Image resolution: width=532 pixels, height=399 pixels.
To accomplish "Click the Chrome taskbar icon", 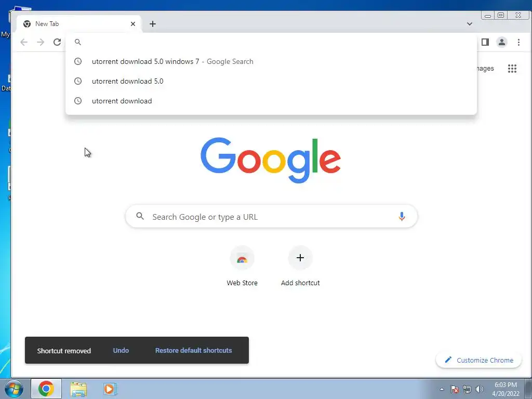I will click(46, 389).
